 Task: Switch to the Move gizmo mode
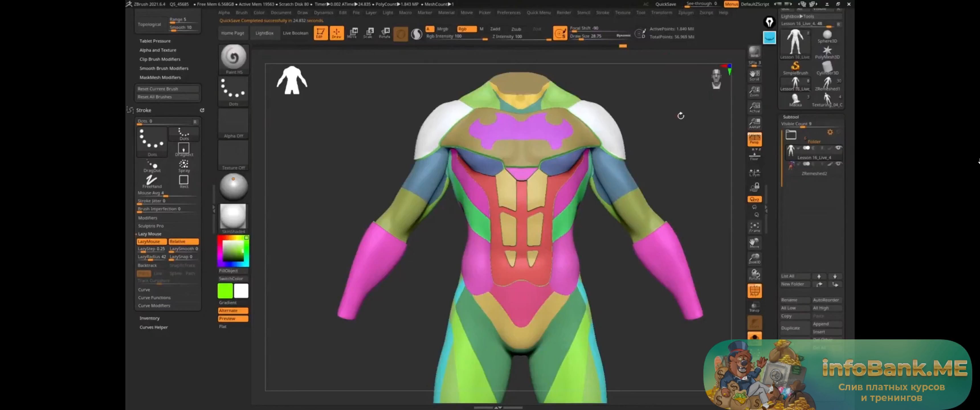[353, 33]
